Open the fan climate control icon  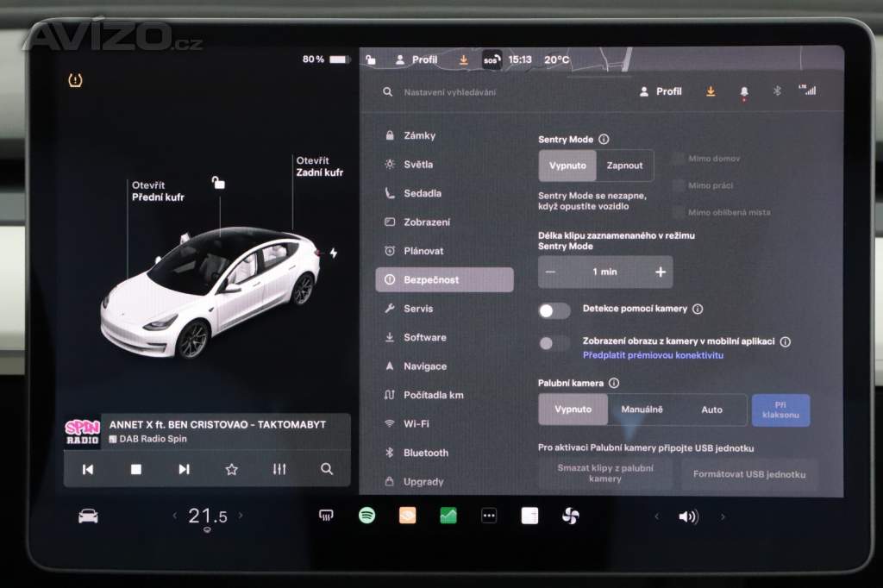pyautogui.click(x=570, y=516)
